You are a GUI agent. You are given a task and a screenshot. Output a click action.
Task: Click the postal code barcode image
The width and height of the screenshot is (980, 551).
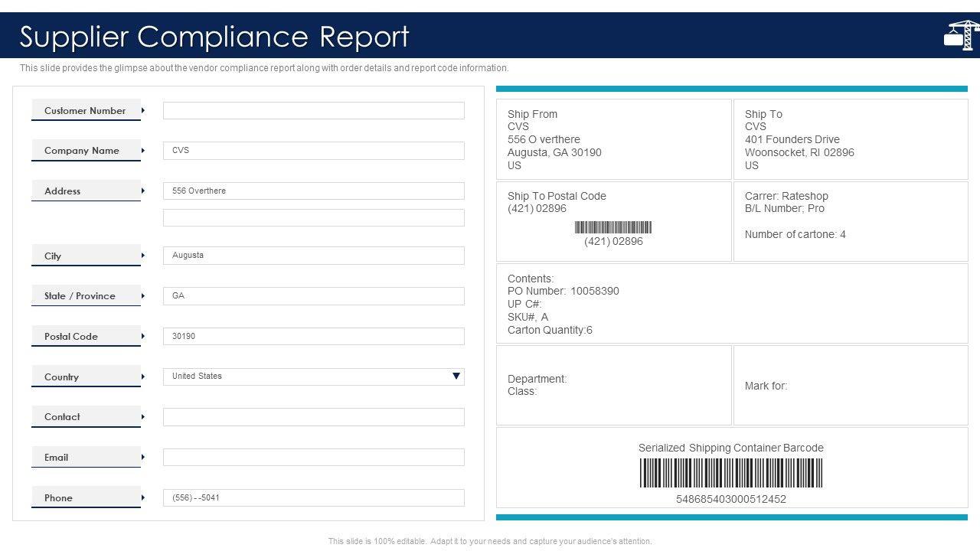tap(612, 227)
